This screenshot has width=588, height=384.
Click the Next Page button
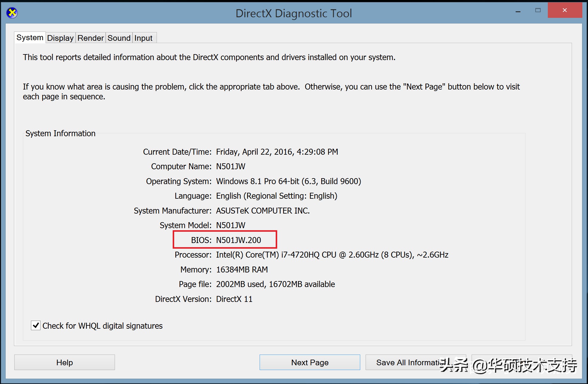(x=310, y=362)
